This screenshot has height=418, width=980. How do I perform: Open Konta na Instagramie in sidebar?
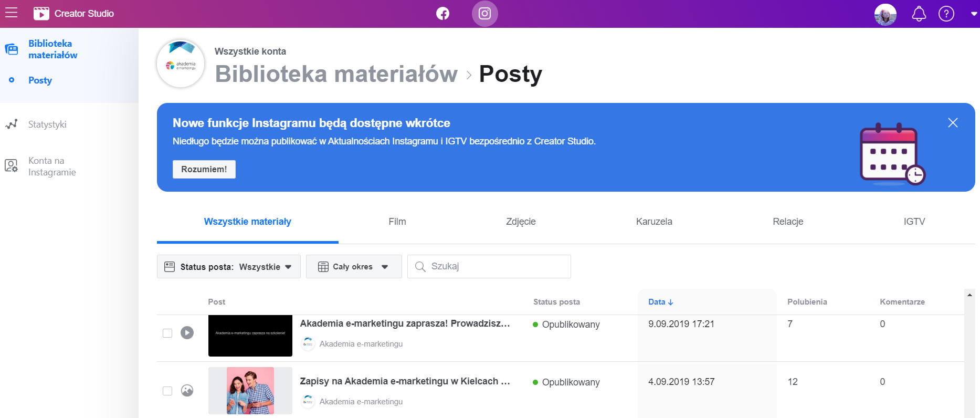pyautogui.click(x=52, y=166)
